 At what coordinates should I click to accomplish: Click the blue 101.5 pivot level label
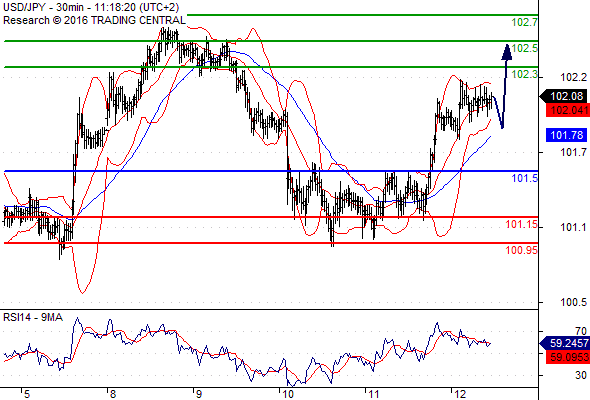click(525, 178)
